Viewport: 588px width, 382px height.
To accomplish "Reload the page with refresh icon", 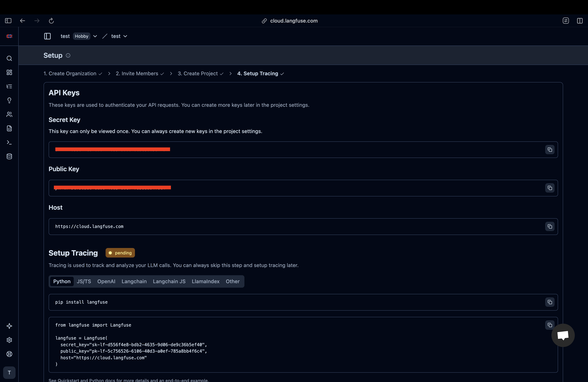I will pyautogui.click(x=51, y=21).
